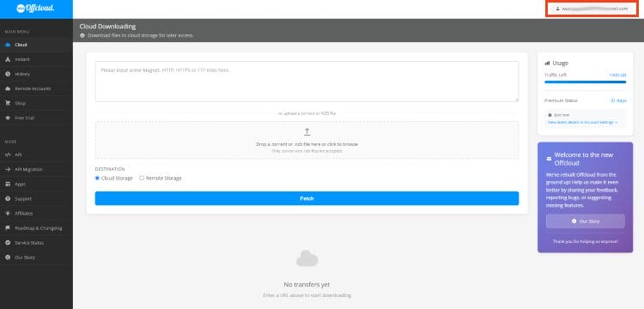Viewport: 644px width, 309px height.
Task: Select the Remote Storage destination
Action: (161, 179)
